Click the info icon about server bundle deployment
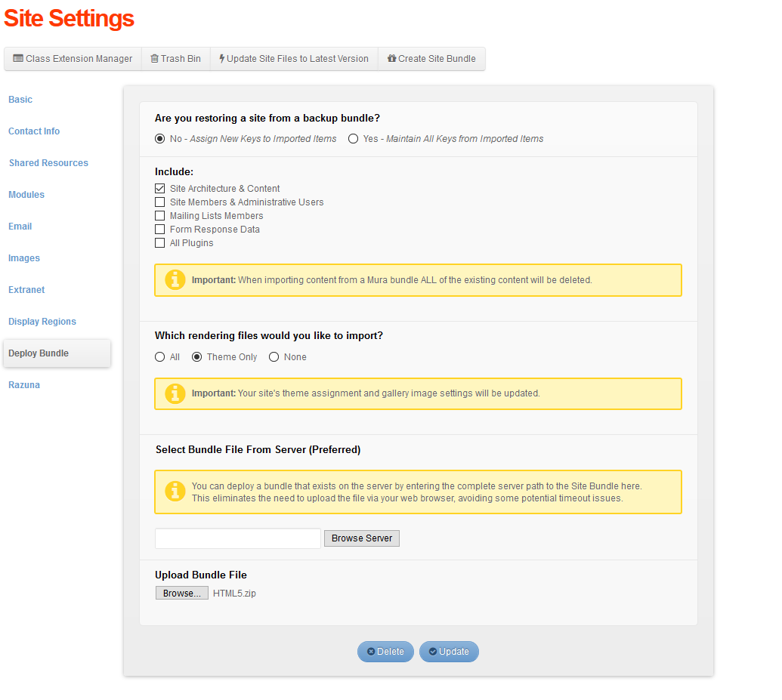The width and height of the screenshot is (782, 700). pos(175,491)
